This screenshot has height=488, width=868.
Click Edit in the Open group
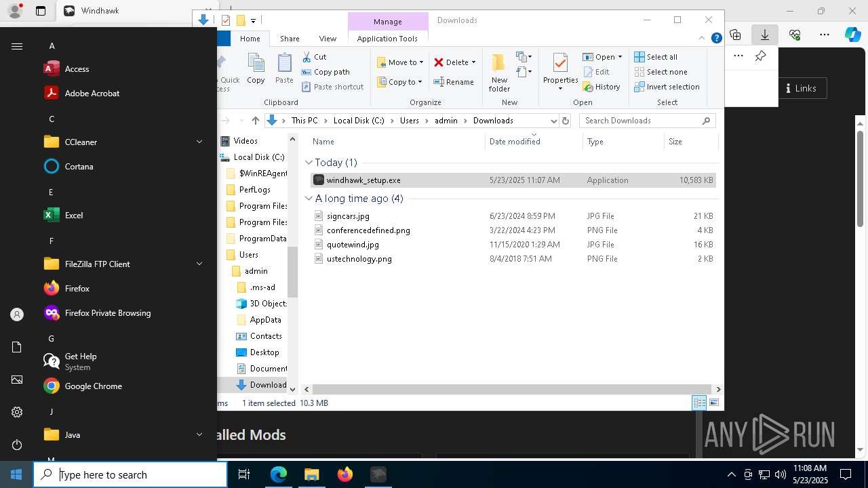(596, 72)
